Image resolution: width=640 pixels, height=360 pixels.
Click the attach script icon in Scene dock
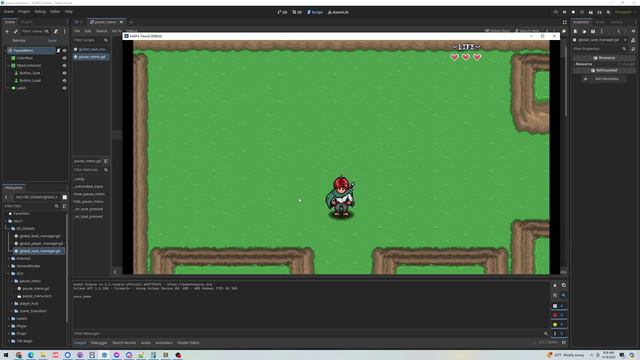coord(56,31)
